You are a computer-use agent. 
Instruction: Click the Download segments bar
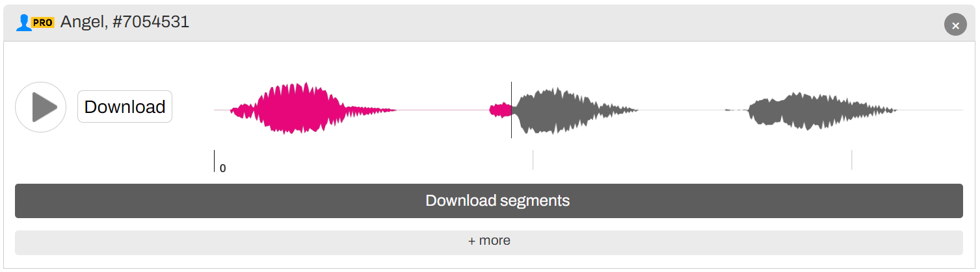[489, 201]
